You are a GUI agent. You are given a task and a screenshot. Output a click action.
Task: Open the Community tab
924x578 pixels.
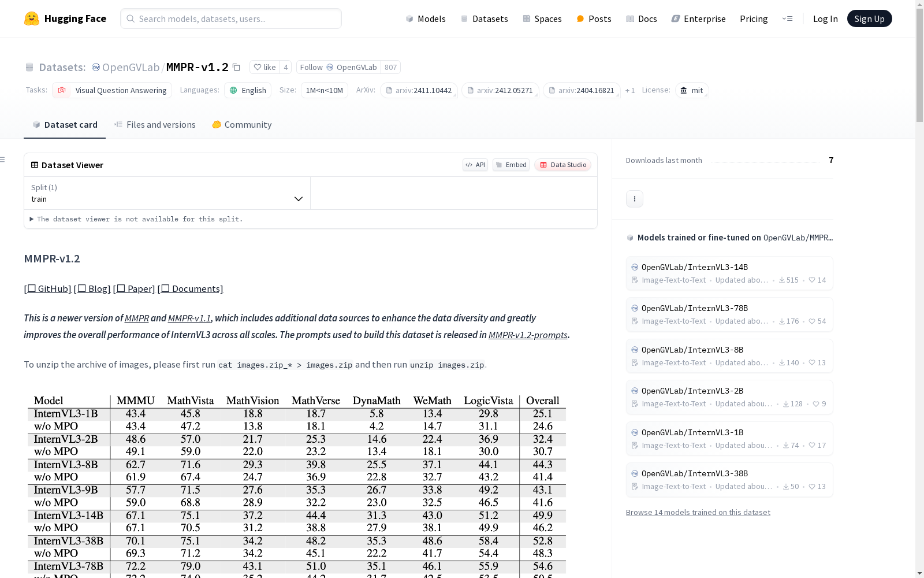click(242, 124)
